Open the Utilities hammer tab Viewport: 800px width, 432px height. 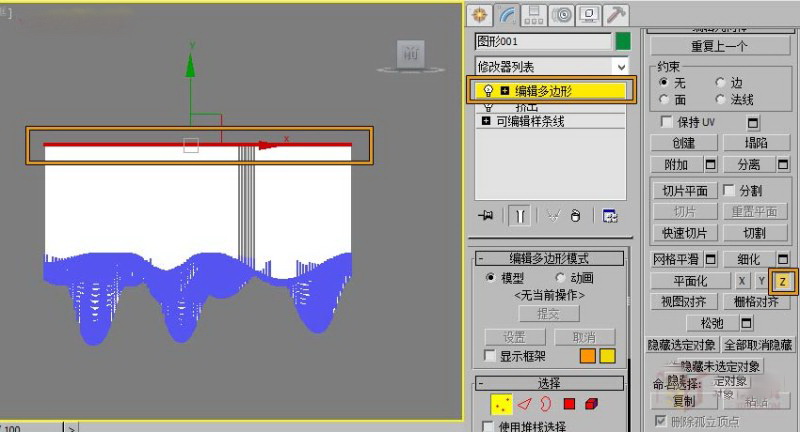617,14
